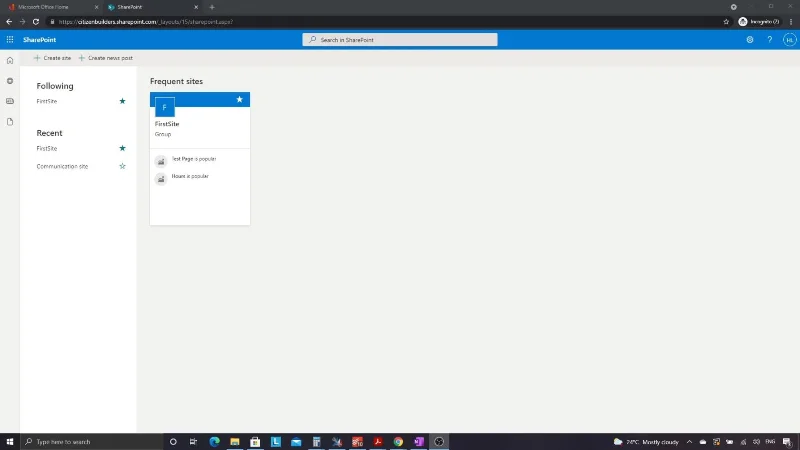800x450 pixels.
Task: Open the notification center icon
Action: pos(788,442)
